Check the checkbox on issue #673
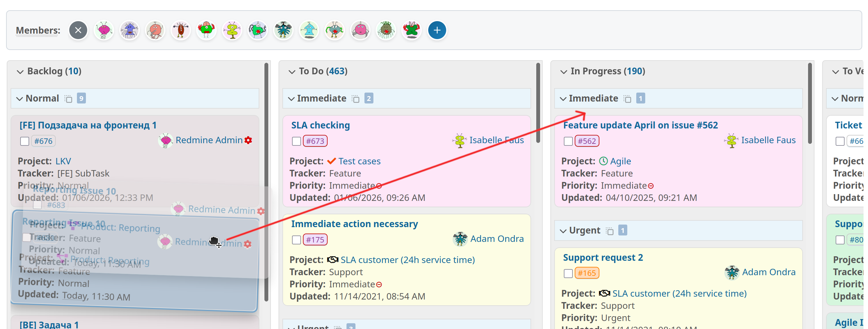The width and height of the screenshot is (868, 329). point(296,141)
